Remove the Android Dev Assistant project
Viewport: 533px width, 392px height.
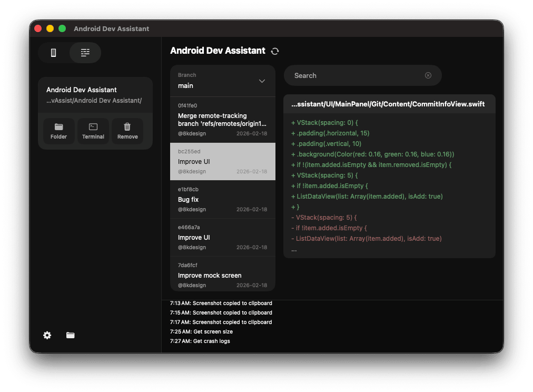tap(127, 131)
